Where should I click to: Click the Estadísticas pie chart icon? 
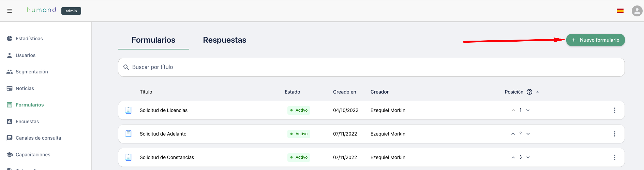click(10, 39)
